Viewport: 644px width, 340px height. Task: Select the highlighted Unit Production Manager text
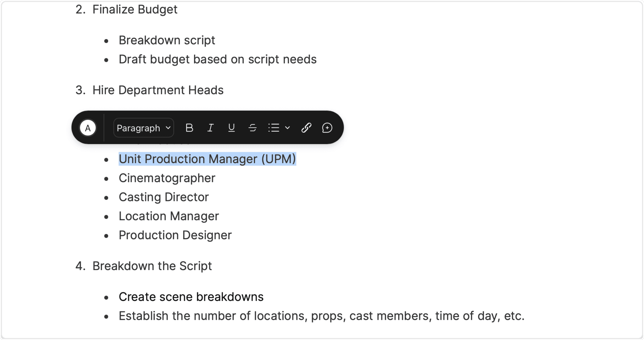click(x=207, y=159)
